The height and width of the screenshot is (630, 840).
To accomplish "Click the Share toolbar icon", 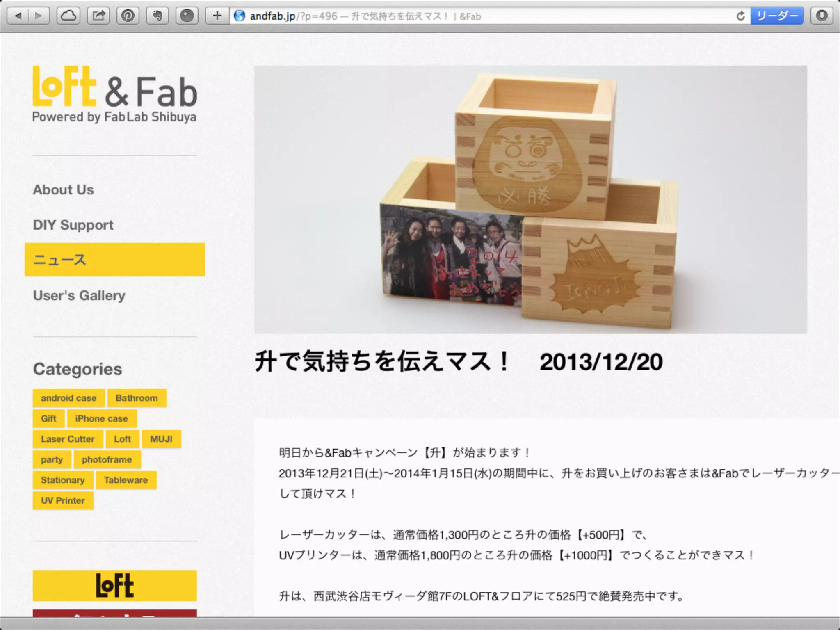I will (x=98, y=16).
